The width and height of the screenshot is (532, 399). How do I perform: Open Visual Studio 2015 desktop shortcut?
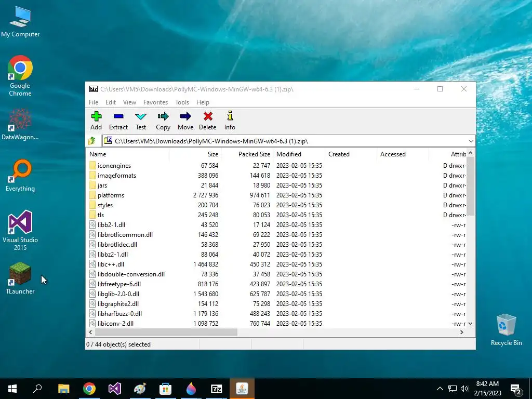tap(20, 230)
